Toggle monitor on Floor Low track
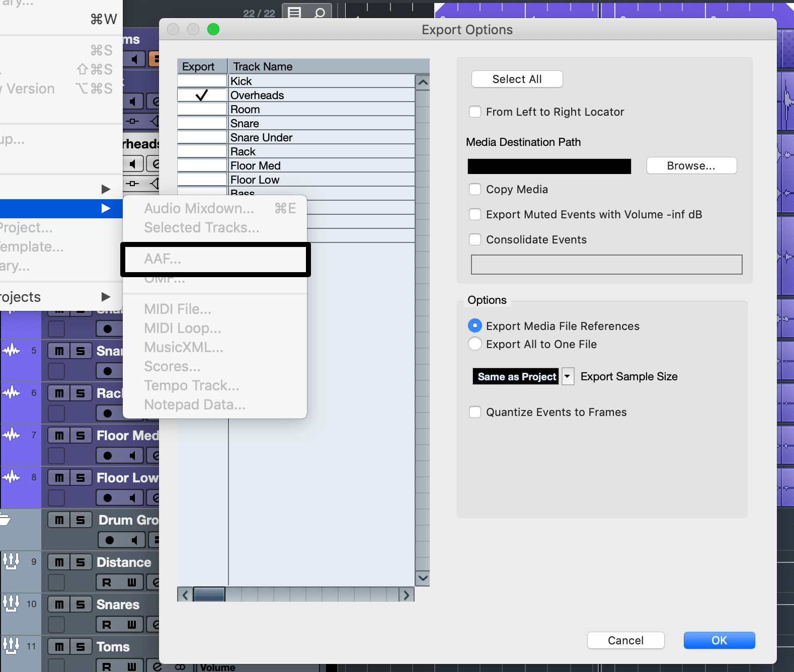The image size is (794, 672). click(x=132, y=498)
